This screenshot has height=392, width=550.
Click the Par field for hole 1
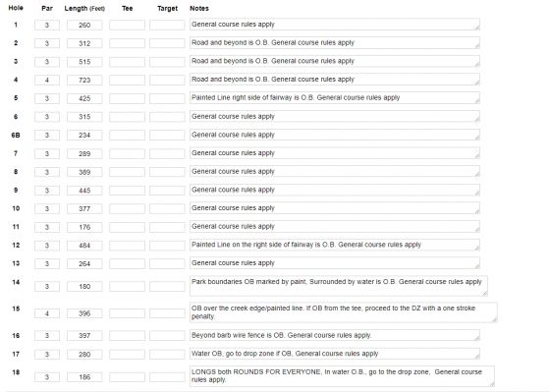pos(47,25)
